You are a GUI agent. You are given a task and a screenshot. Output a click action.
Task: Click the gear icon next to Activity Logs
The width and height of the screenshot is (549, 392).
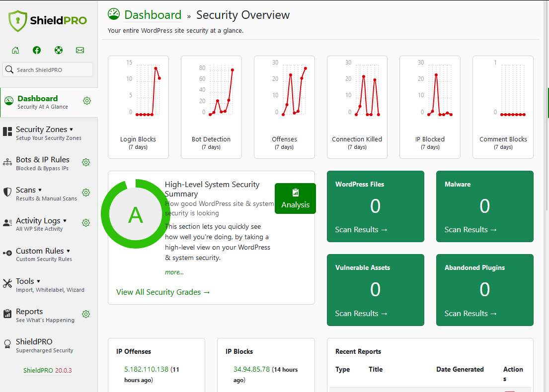point(86,223)
